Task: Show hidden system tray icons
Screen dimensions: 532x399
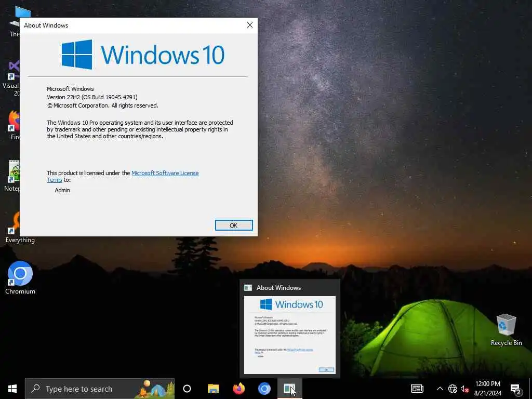Action: (x=440, y=389)
